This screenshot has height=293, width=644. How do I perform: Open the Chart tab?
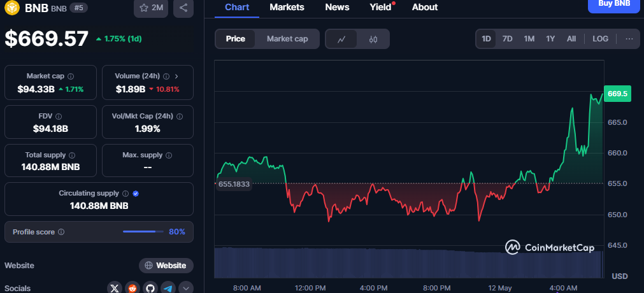pos(237,8)
